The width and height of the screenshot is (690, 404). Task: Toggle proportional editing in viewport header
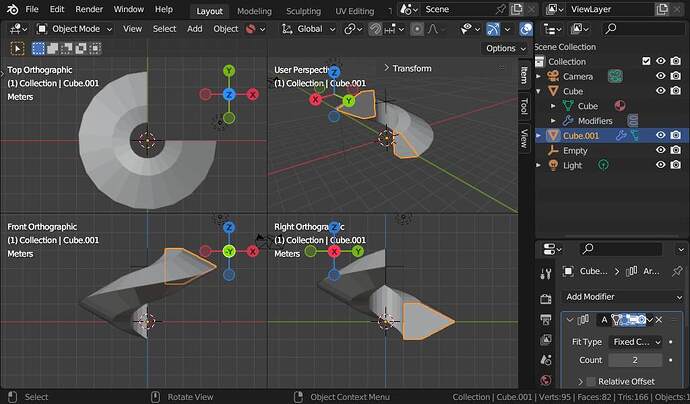(x=417, y=29)
